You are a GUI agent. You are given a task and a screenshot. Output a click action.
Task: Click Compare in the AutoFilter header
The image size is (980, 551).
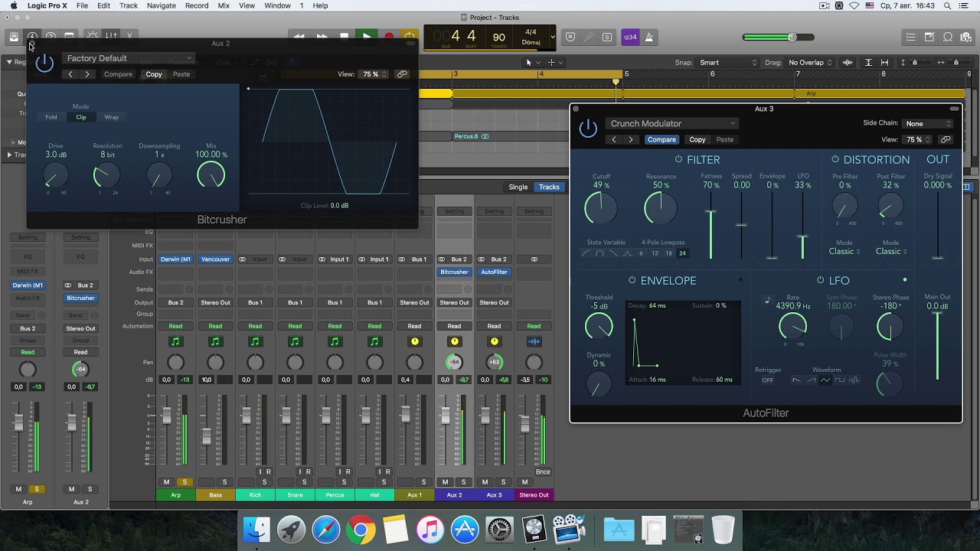pyautogui.click(x=661, y=139)
